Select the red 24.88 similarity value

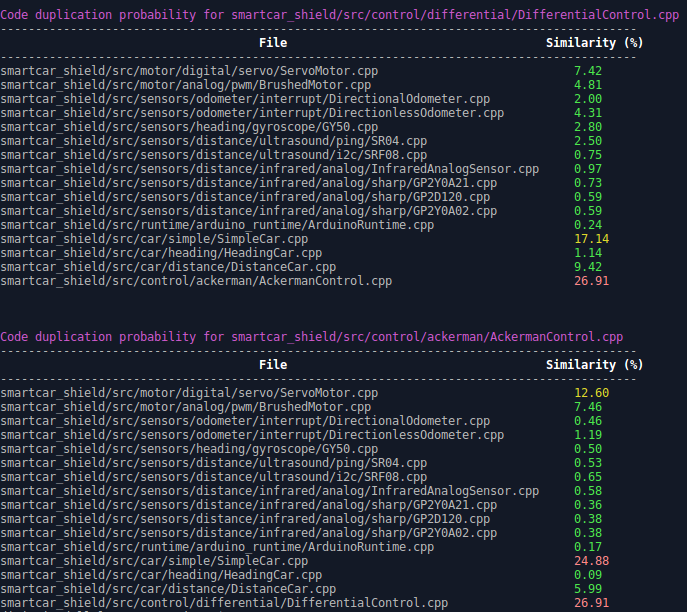pyautogui.click(x=591, y=561)
